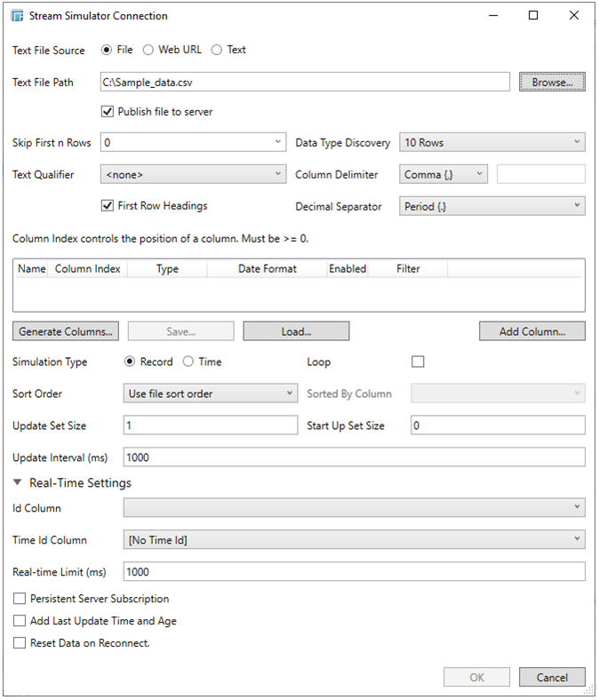This screenshot has width=599, height=700.
Task: Select the Web URL source option
Action: pos(148,50)
